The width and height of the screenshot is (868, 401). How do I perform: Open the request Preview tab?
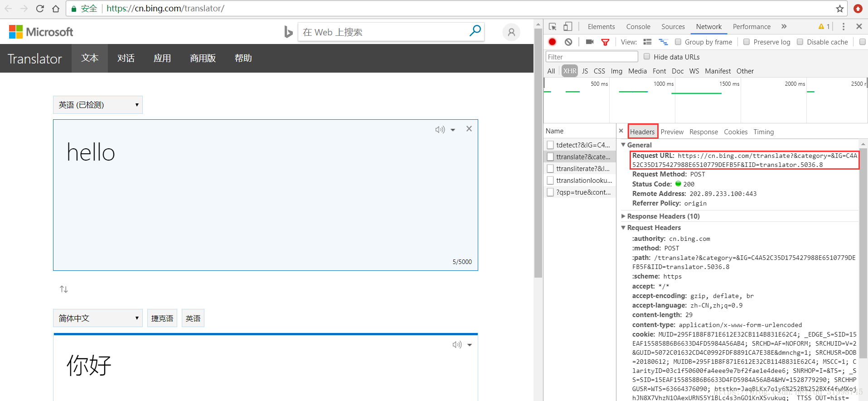point(672,132)
